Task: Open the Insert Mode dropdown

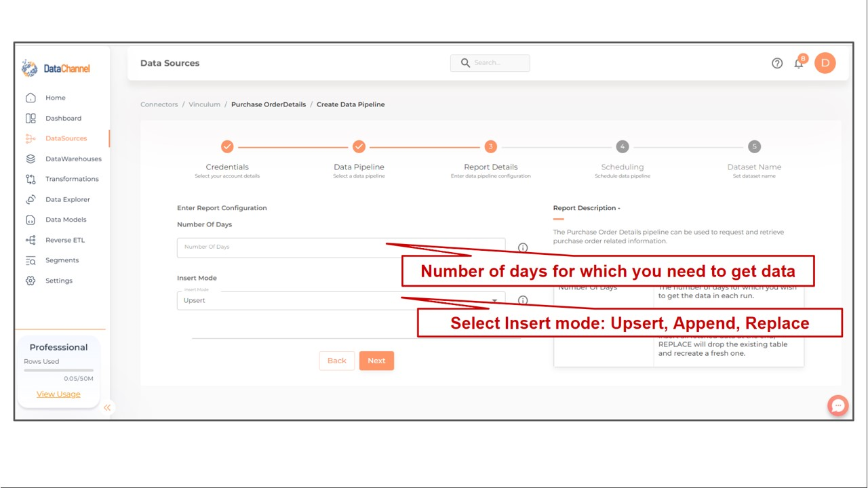Action: (341, 300)
